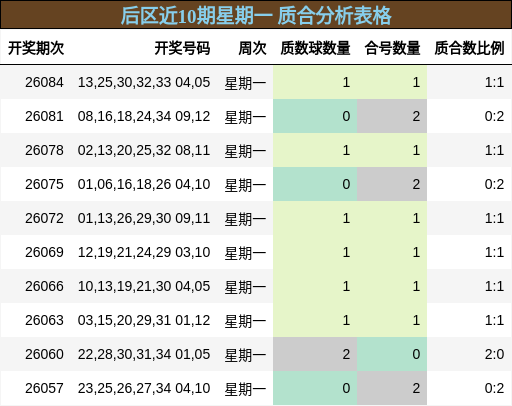Click ratio 0:2 in row 26081
This screenshot has width=512, height=406.
494,116
